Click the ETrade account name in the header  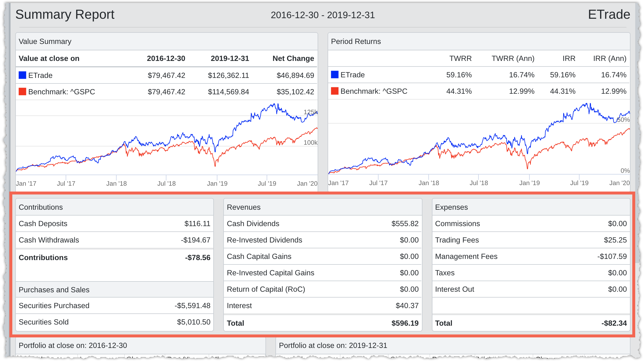click(x=609, y=14)
